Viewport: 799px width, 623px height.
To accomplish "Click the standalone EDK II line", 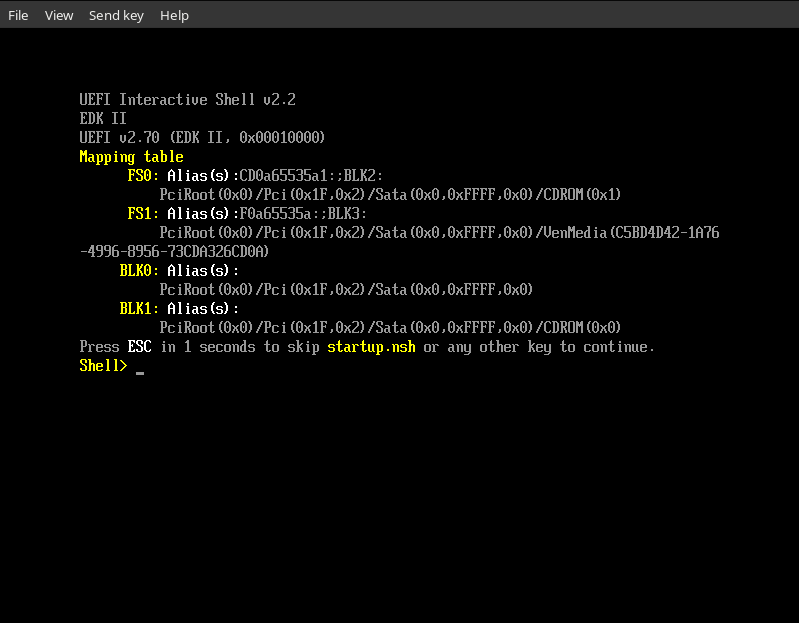I will (x=103, y=119).
